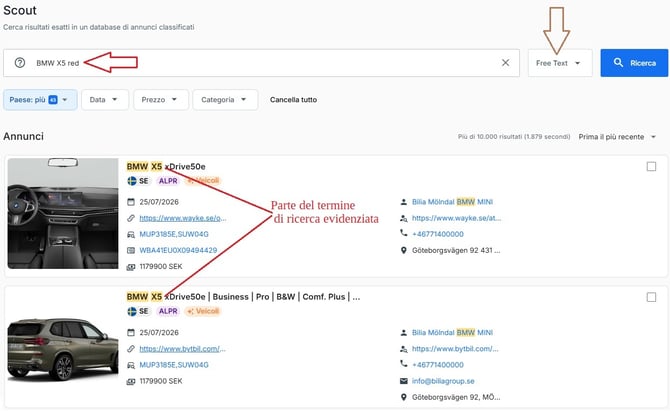Click the results count Più di 10.000 risultati
The image size is (670, 412).
(514, 137)
